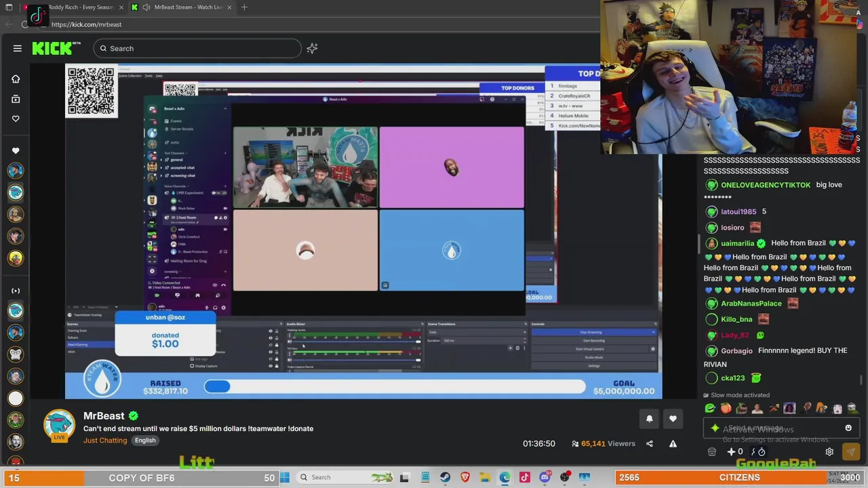Screen dimensions: 868x488
Task: Open TikTok app from taskbar
Action: coord(524,477)
